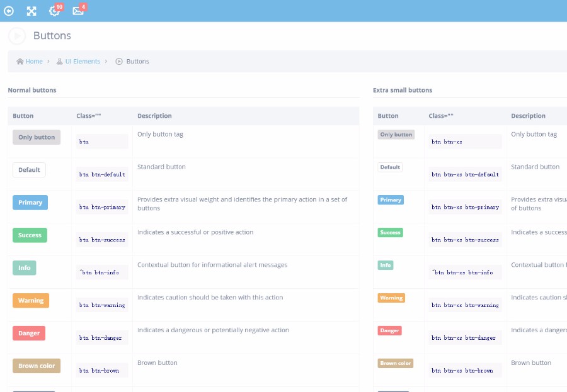Click the play icon in Buttons breadcrumb

[x=119, y=62]
